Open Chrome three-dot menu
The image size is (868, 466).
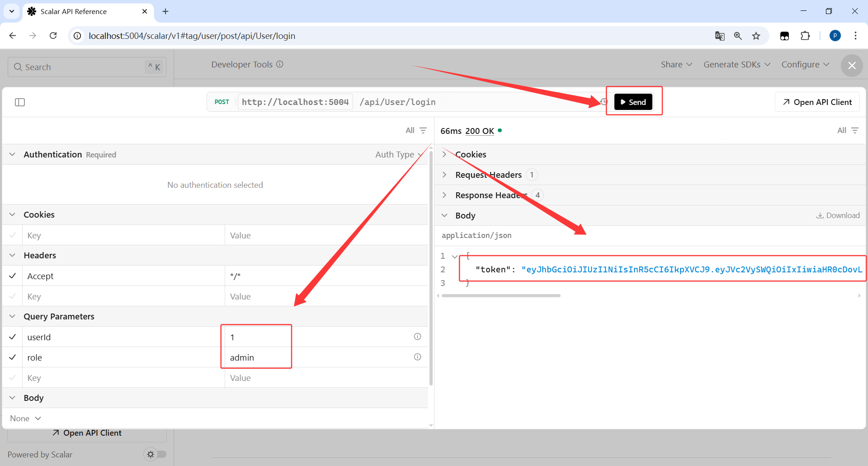855,36
